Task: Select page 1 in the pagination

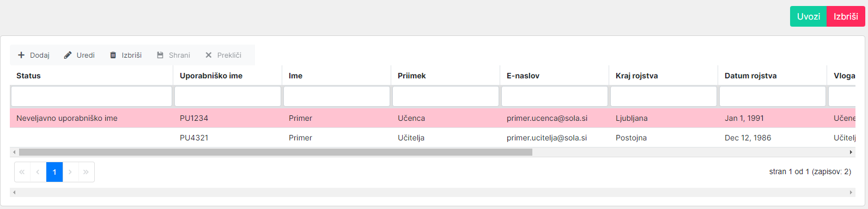Action: pyautogui.click(x=54, y=172)
